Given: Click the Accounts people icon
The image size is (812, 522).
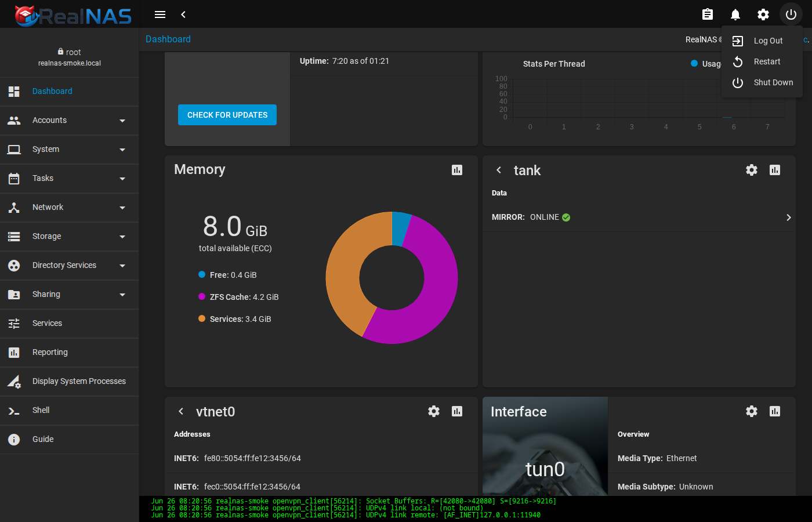Looking at the screenshot, I should (14, 120).
